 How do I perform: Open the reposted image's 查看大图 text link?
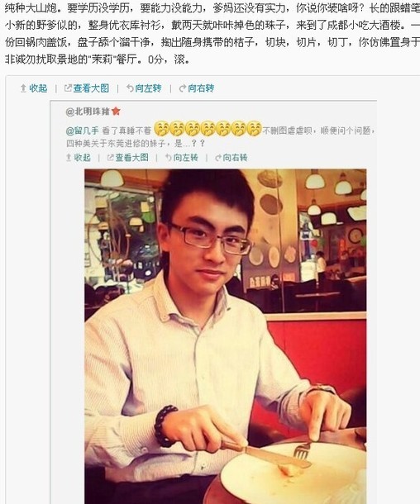131,158
